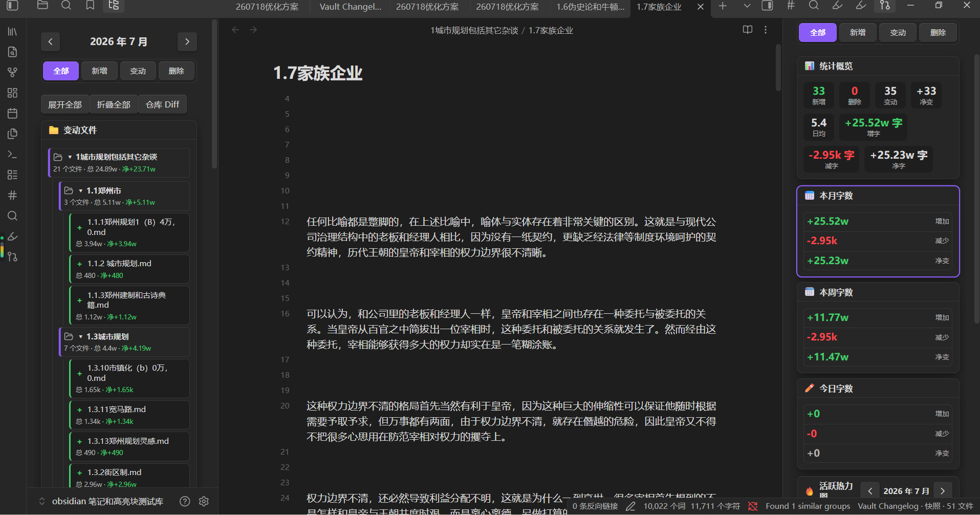
Task: Switch to the first 260718优化方案 tab
Action: (x=267, y=7)
